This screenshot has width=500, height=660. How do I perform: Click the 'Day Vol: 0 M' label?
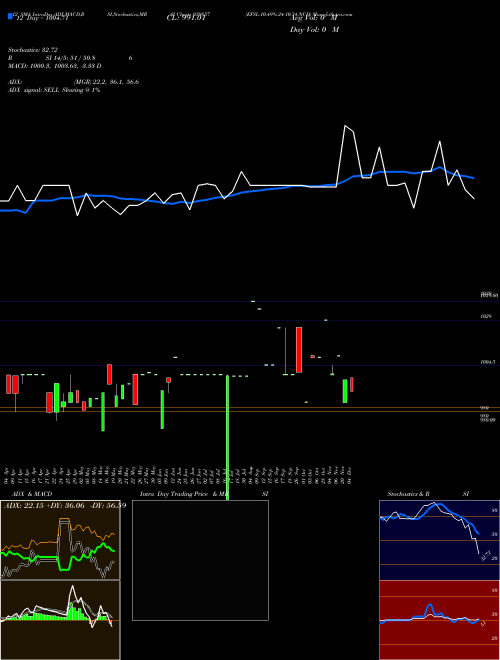pyautogui.click(x=314, y=29)
